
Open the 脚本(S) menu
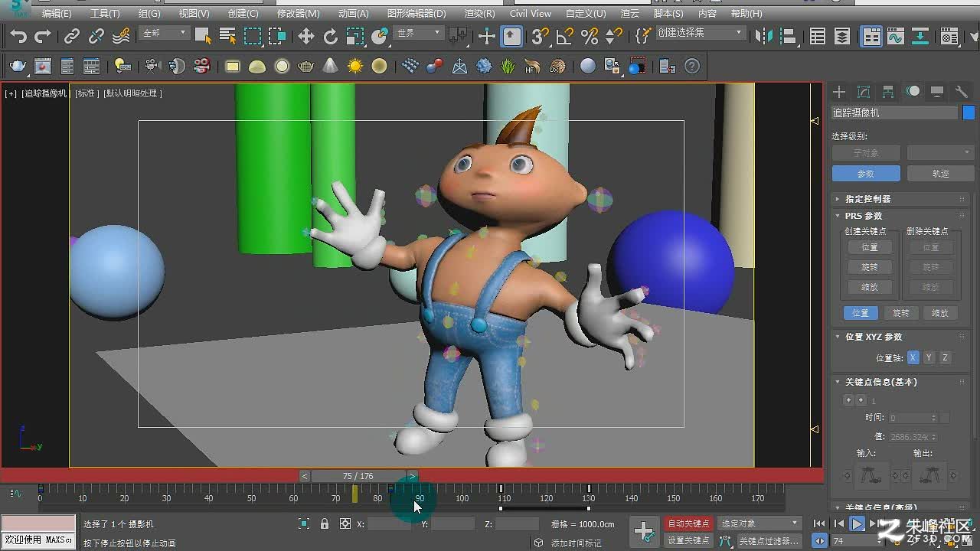click(668, 14)
